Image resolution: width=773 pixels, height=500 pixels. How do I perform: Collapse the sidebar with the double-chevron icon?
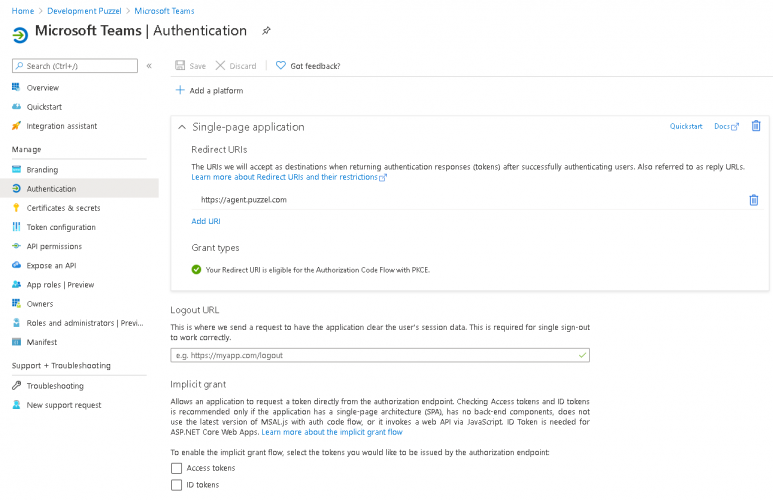coord(149,66)
